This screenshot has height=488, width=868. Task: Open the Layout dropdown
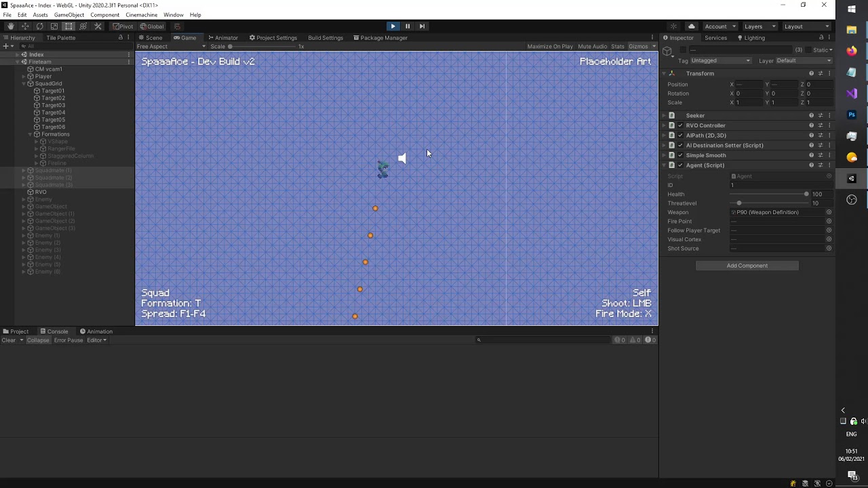click(x=806, y=26)
